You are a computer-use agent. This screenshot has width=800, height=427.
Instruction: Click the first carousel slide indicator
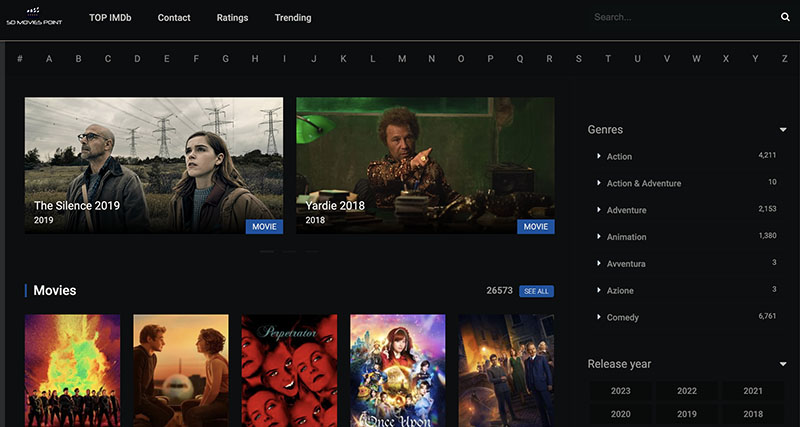(x=267, y=252)
